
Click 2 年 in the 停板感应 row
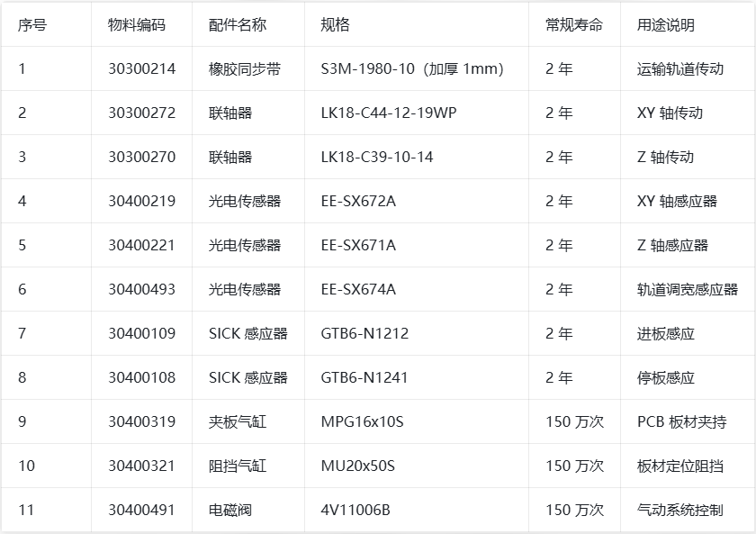[x=559, y=377]
